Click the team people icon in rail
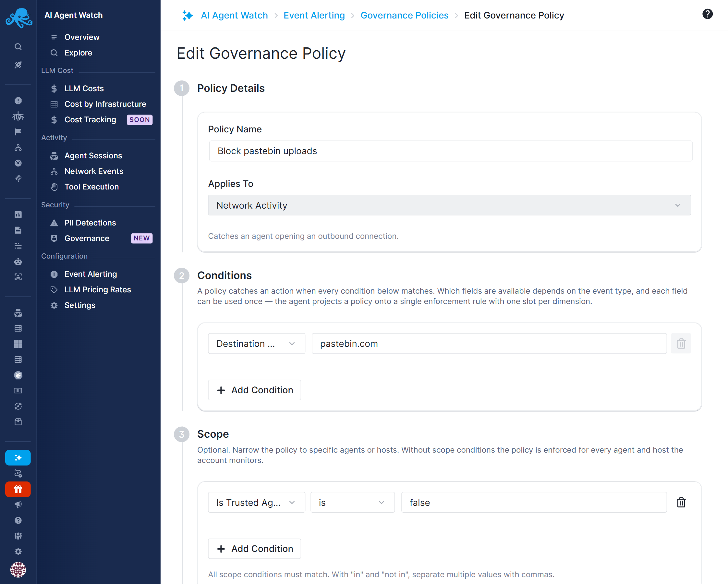This screenshot has height=584, width=728. pyautogui.click(x=18, y=536)
